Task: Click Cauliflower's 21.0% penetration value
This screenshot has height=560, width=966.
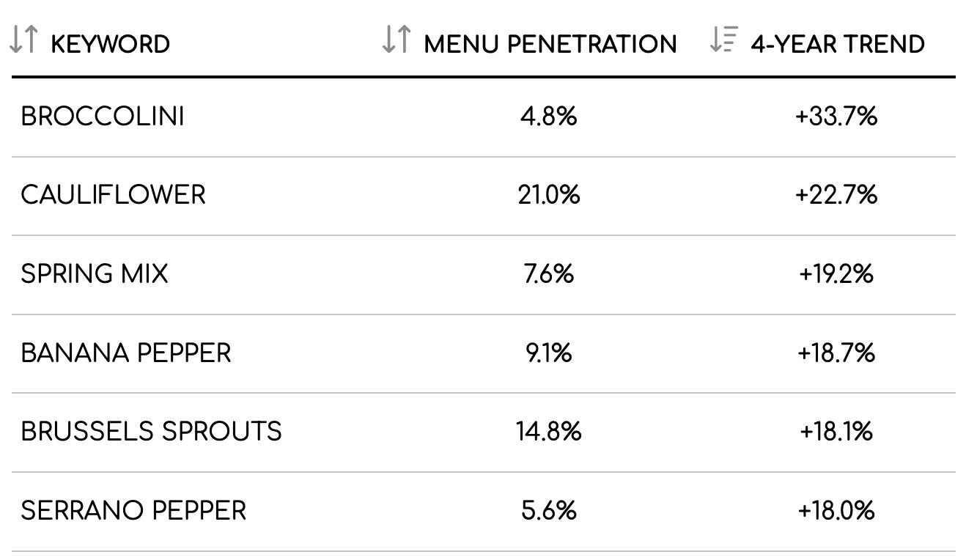Action: pos(548,195)
